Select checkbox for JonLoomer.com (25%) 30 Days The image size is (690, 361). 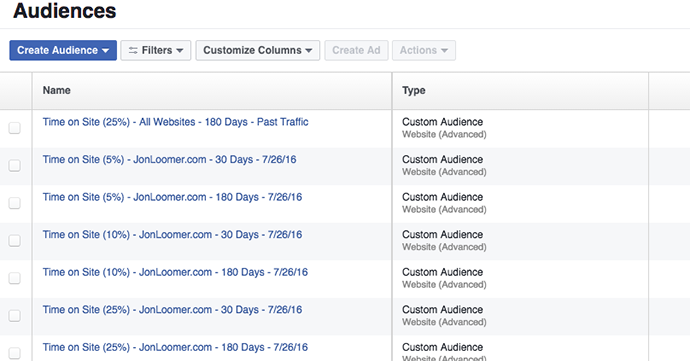[x=15, y=315]
